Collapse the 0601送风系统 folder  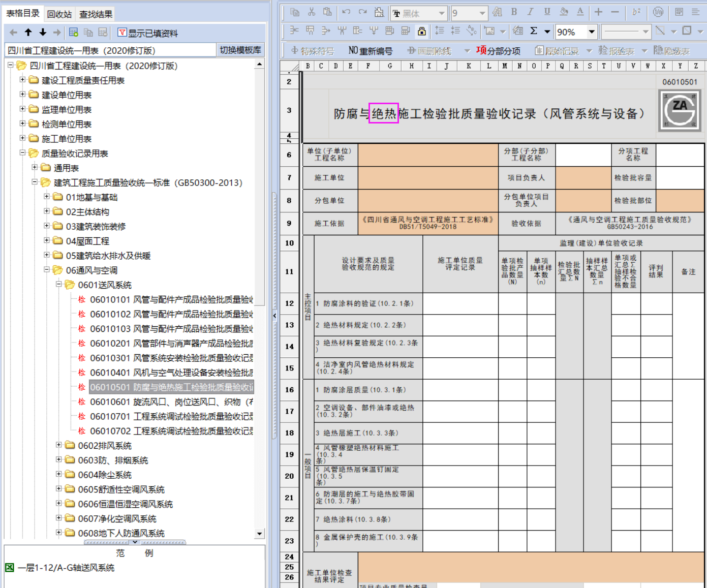click(x=59, y=284)
